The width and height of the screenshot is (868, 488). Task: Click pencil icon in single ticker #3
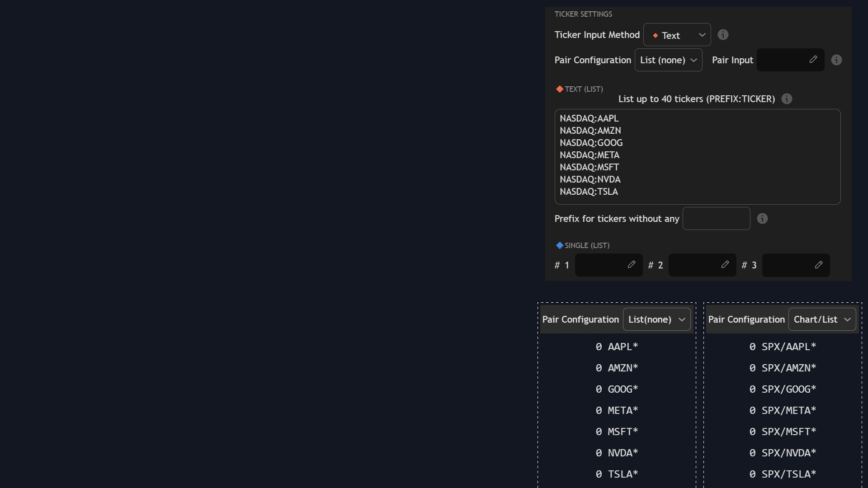[819, 265]
